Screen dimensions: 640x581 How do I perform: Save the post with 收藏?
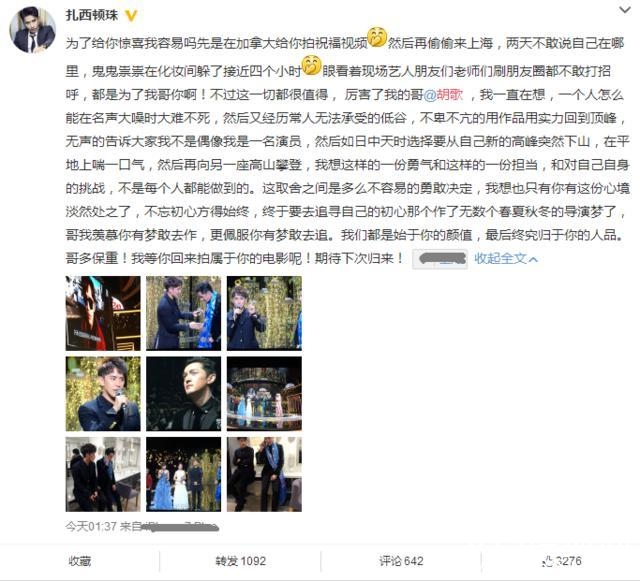pyautogui.click(x=80, y=561)
